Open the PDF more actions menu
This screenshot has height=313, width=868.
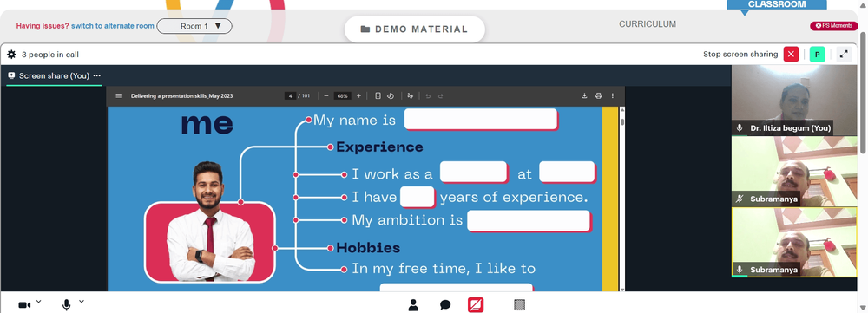click(613, 95)
